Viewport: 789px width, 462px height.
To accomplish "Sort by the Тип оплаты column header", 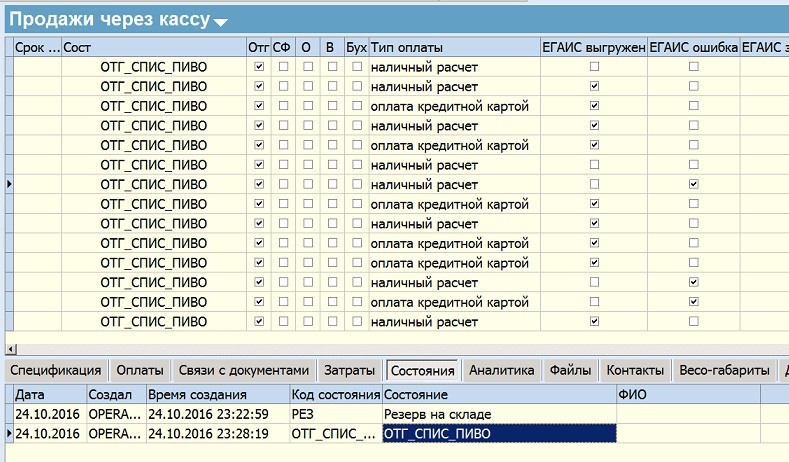I will (455, 47).
